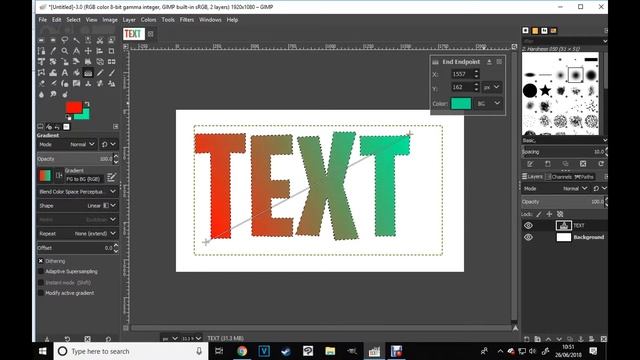Screen dimensions: 640x360
Task: Open brush Basic tag dropdown
Action: (x=564, y=140)
